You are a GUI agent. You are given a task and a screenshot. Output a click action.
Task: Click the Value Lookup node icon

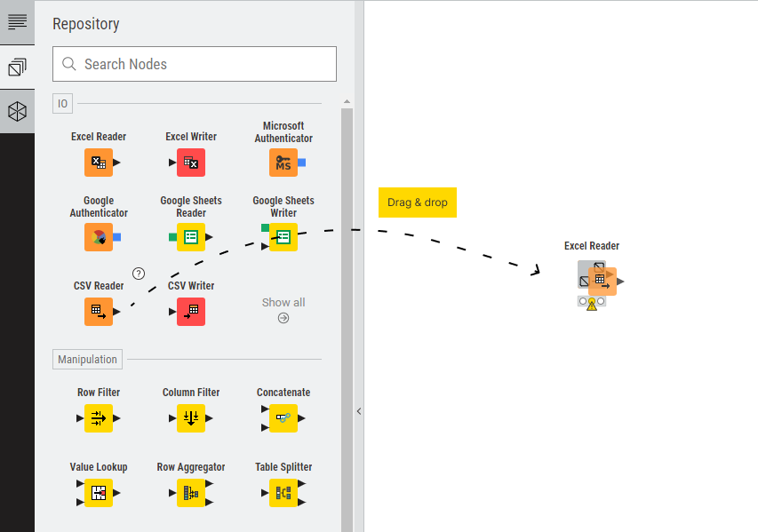(99, 493)
